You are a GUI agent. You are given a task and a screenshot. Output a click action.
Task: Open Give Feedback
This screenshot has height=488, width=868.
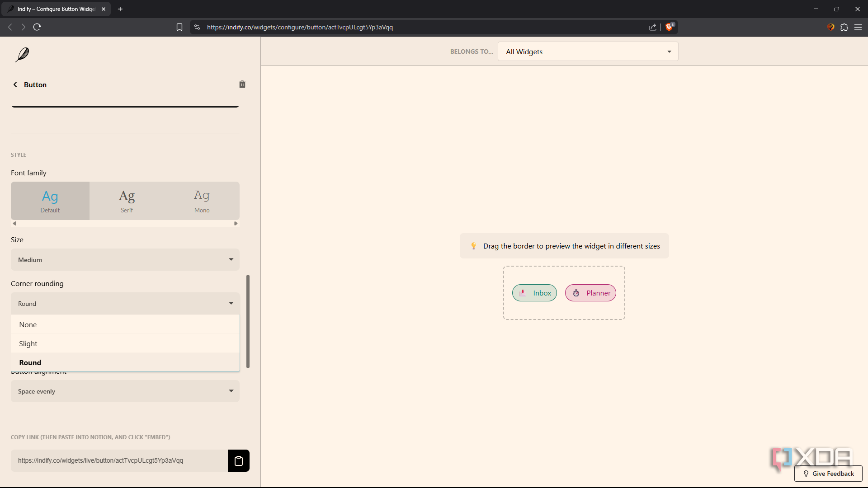pyautogui.click(x=828, y=474)
